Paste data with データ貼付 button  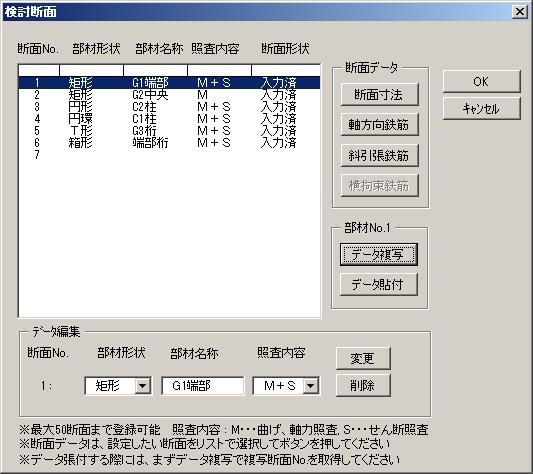[x=379, y=284]
